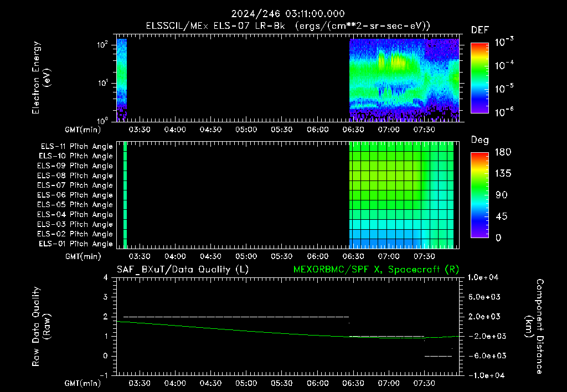The image size is (567, 392).
Task: Select the ELS-05 Pitch Angle row label
Action: point(75,205)
